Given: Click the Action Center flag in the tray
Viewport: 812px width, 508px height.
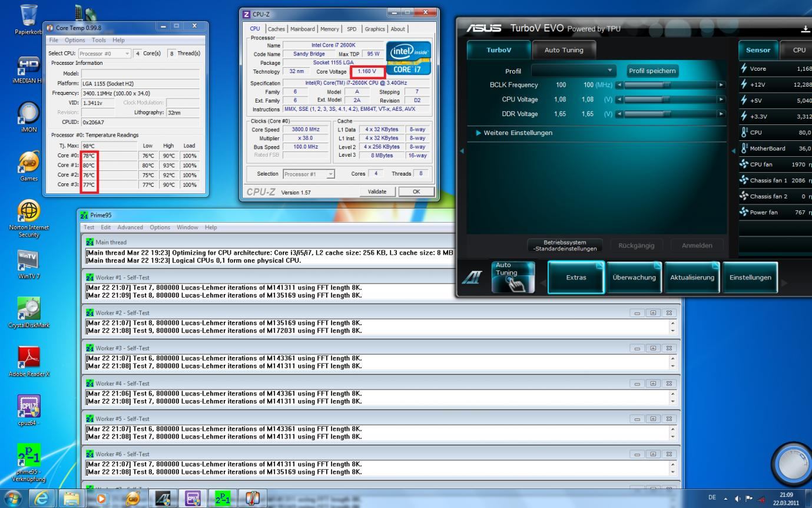Looking at the screenshot, I should click(x=750, y=498).
